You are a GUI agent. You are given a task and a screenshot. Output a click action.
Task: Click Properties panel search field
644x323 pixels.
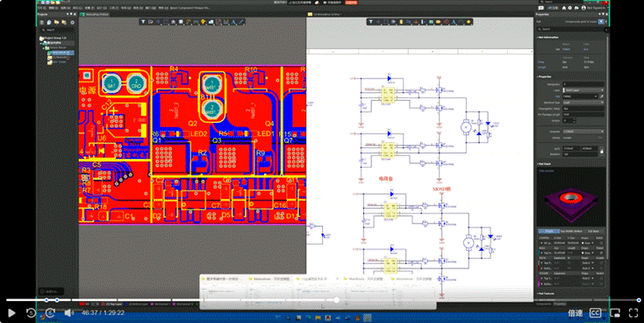tap(571, 29)
